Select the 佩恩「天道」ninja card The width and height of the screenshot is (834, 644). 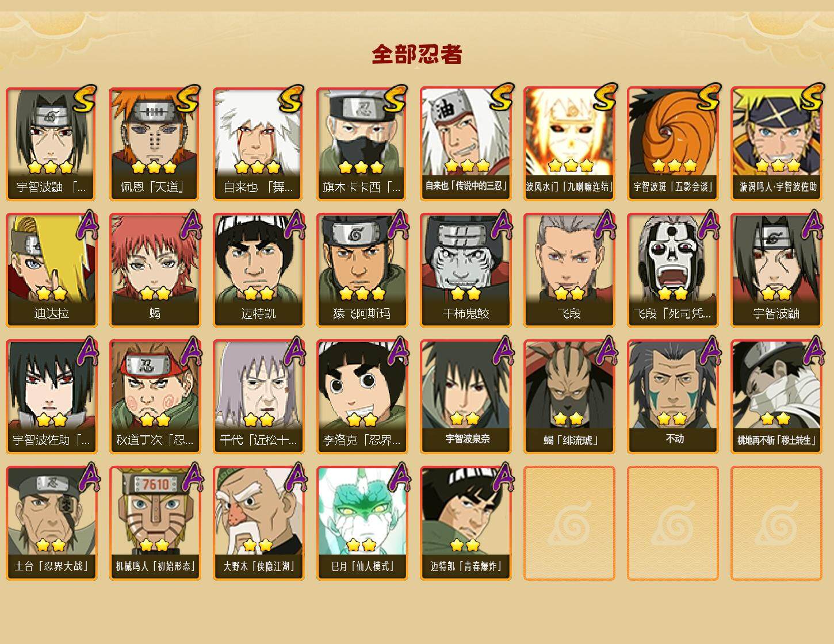pyautogui.click(x=155, y=144)
